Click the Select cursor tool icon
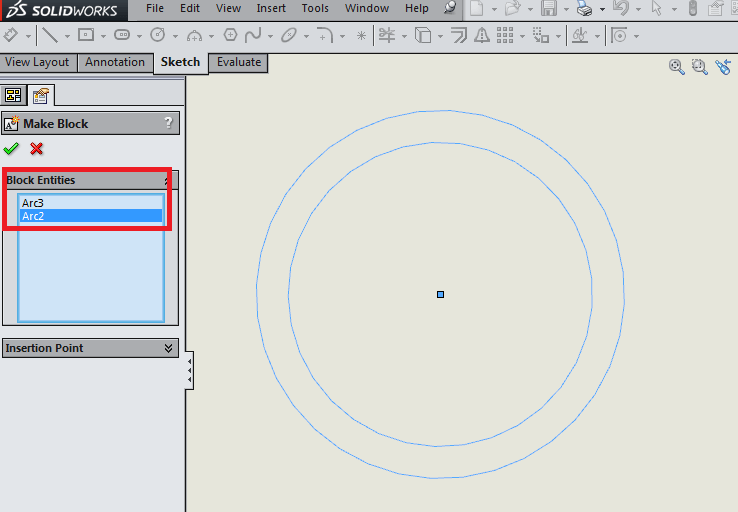The height and width of the screenshot is (512, 738). coord(657,8)
